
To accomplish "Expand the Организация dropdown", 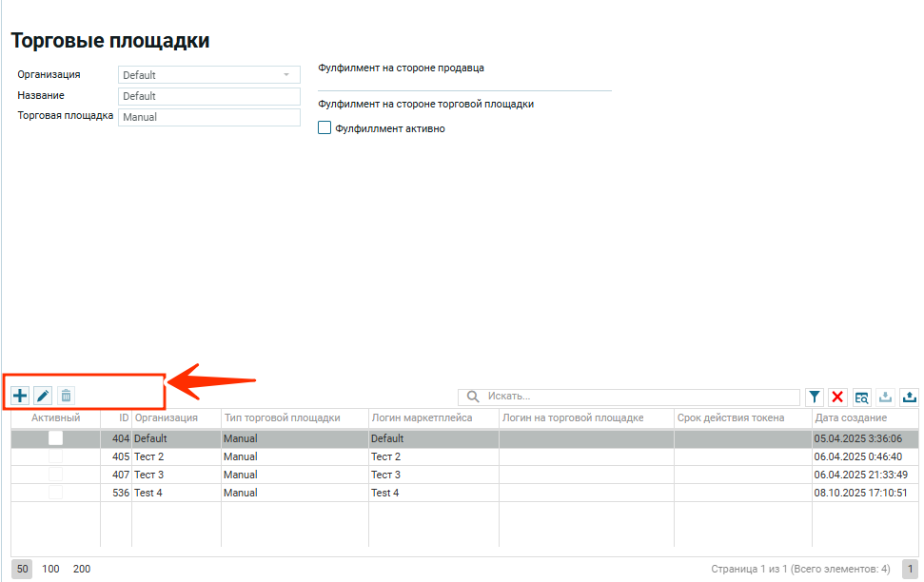I will tap(285, 75).
